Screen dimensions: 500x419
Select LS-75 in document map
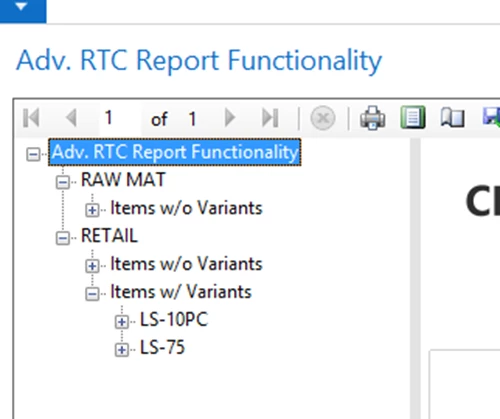(x=162, y=347)
